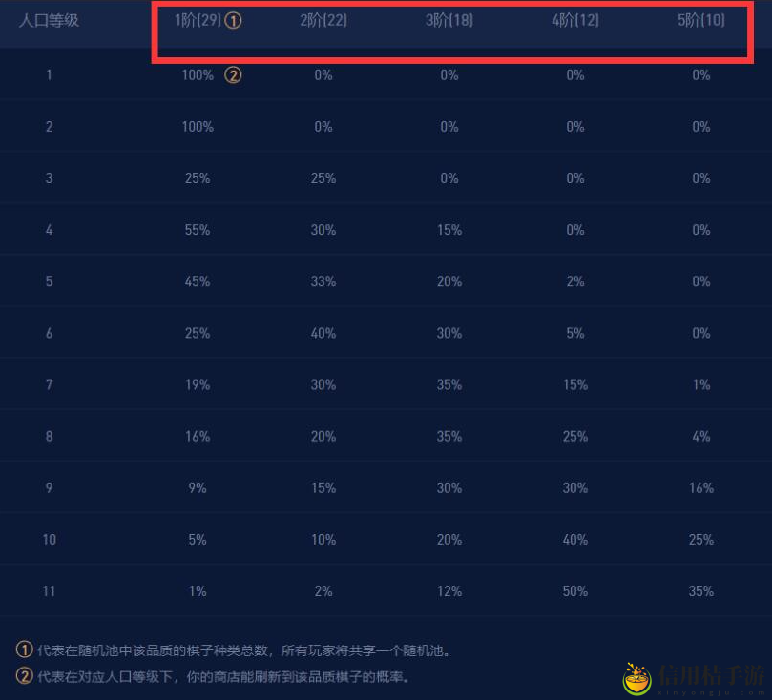Click the footnote text starting 代表在随机池中

tap(244, 650)
